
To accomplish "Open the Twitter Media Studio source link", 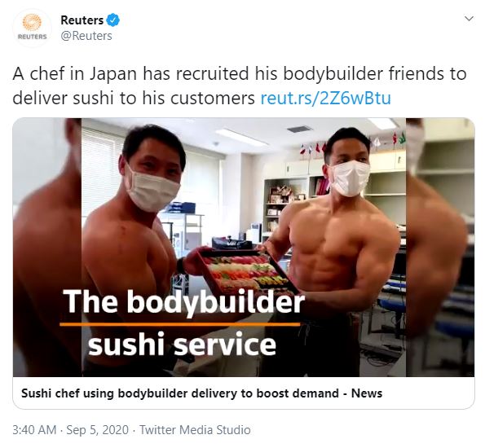I will [195, 430].
